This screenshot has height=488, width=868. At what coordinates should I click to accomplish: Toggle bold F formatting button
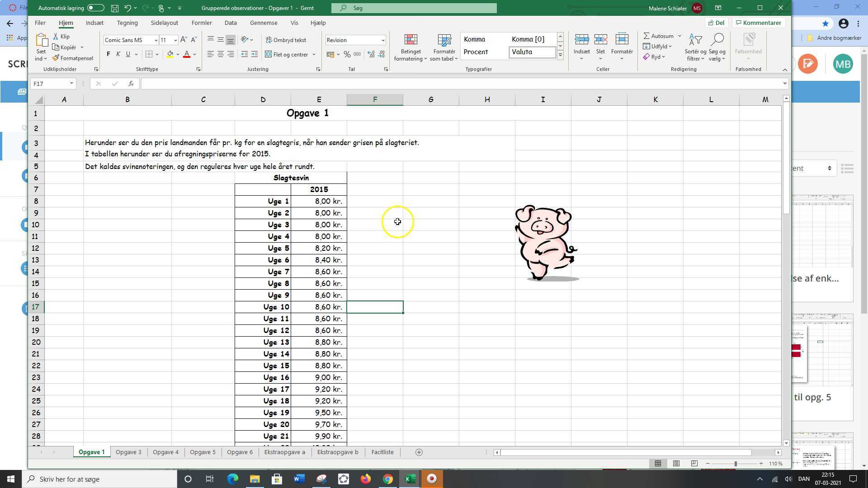click(108, 54)
